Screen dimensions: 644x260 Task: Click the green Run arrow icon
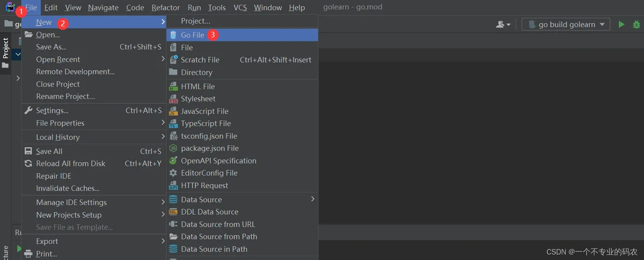[621, 24]
